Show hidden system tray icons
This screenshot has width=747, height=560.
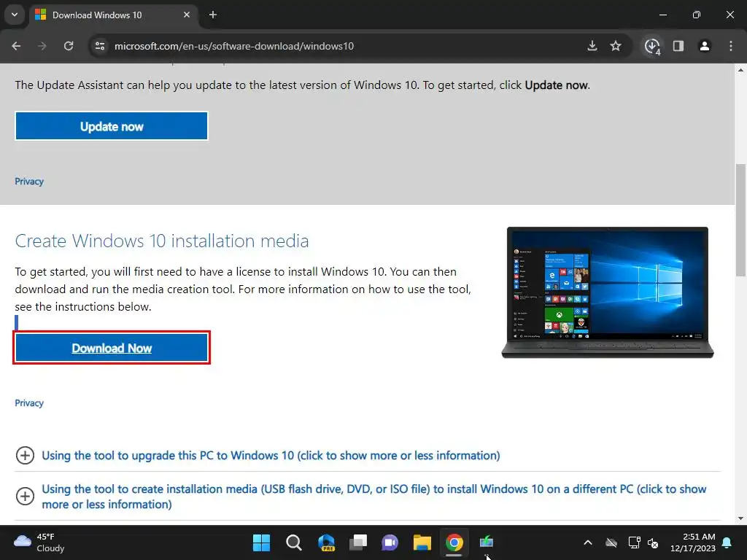[588, 542]
